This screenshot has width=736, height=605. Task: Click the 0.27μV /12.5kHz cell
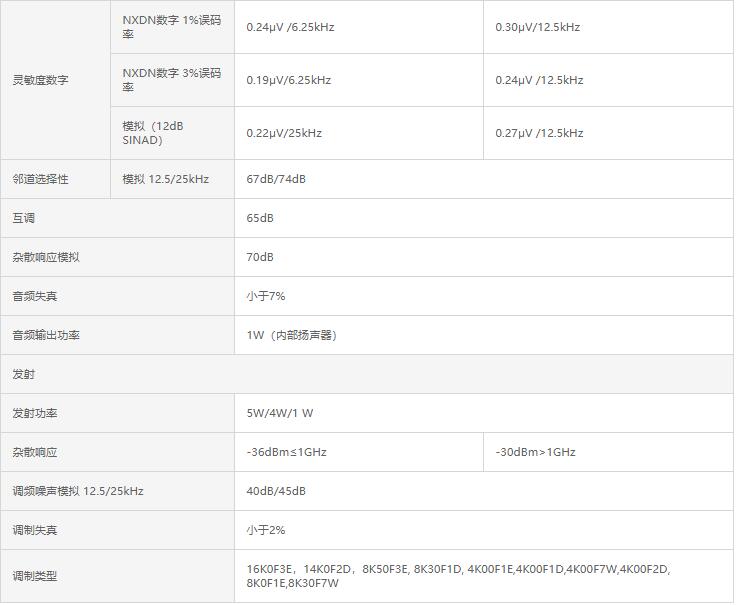539,133
